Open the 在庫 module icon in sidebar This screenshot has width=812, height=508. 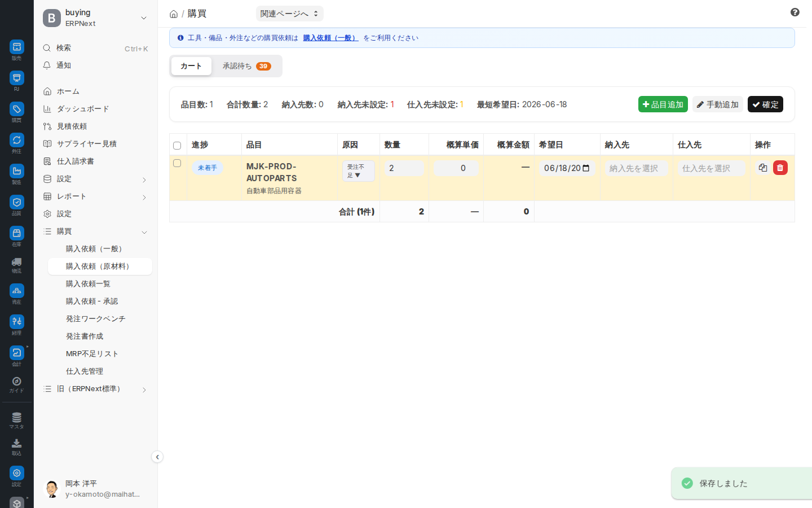tap(17, 233)
